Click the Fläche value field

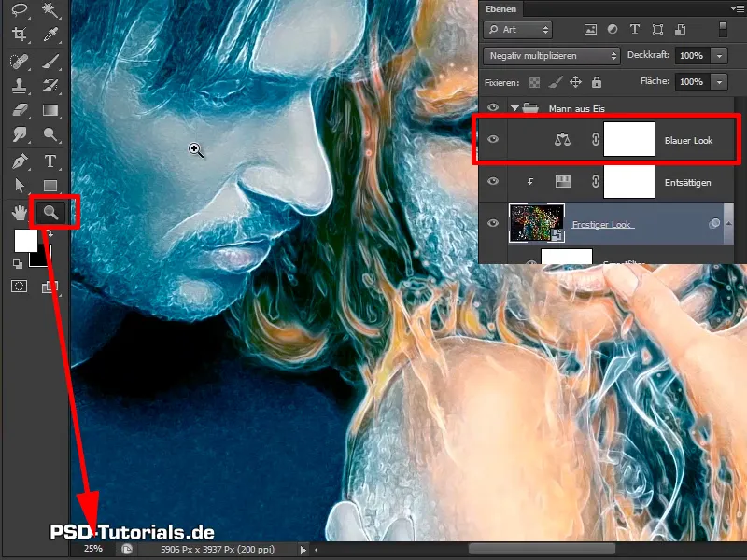pyautogui.click(x=692, y=81)
